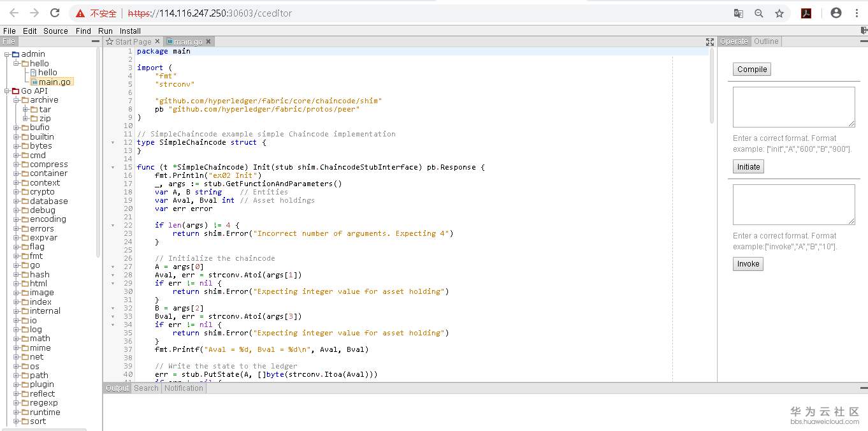Maximize the editor with the fullscreen icon
The height and width of the screenshot is (431, 868).
pyautogui.click(x=709, y=41)
